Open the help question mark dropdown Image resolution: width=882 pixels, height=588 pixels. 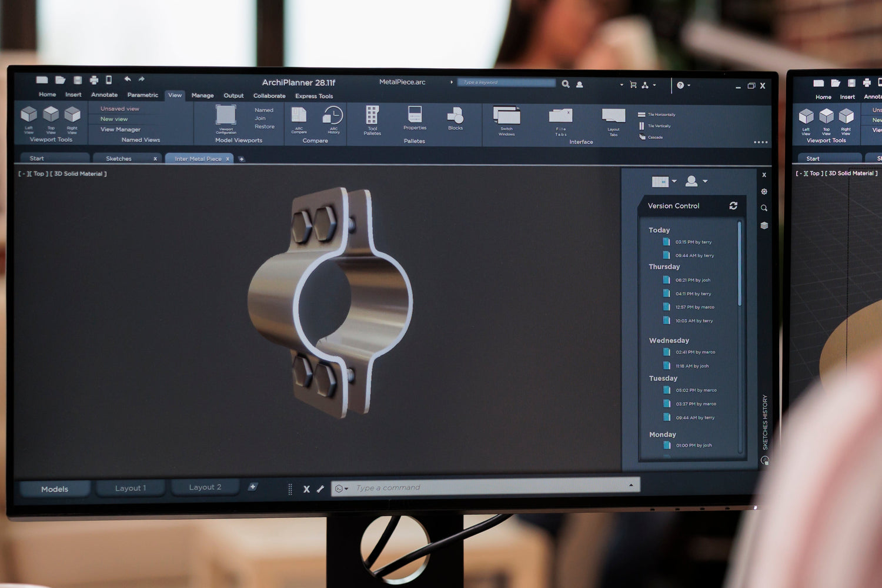coord(683,85)
